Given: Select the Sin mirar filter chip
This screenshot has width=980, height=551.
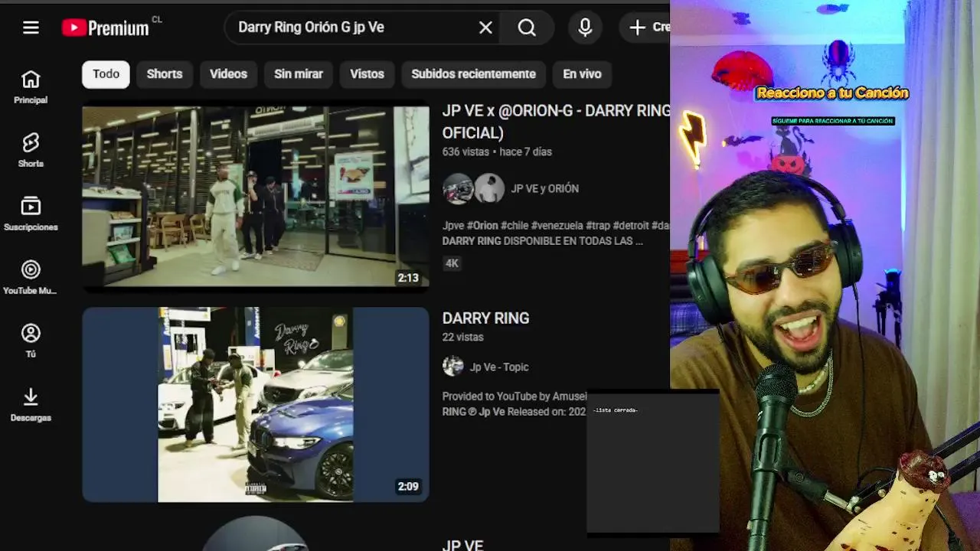Looking at the screenshot, I should 299,74.
